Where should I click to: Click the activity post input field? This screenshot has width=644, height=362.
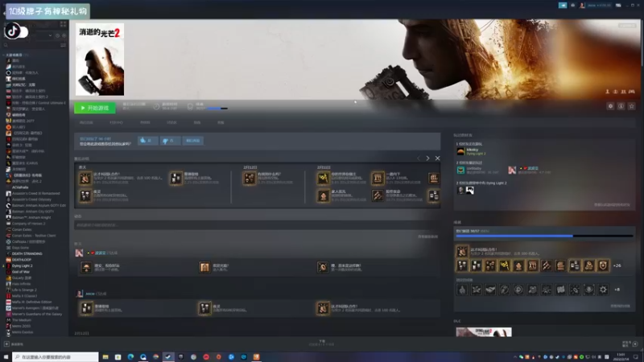(257, 225)
